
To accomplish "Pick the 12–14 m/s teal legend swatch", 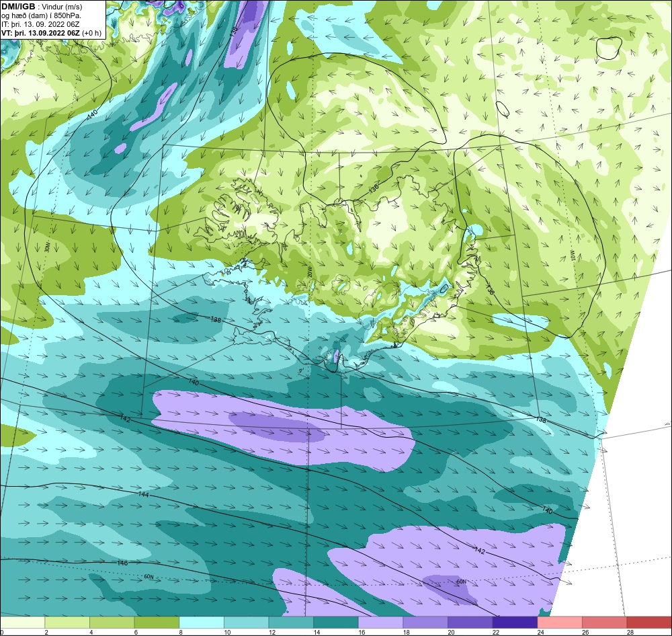I will (x=291, y=623).
